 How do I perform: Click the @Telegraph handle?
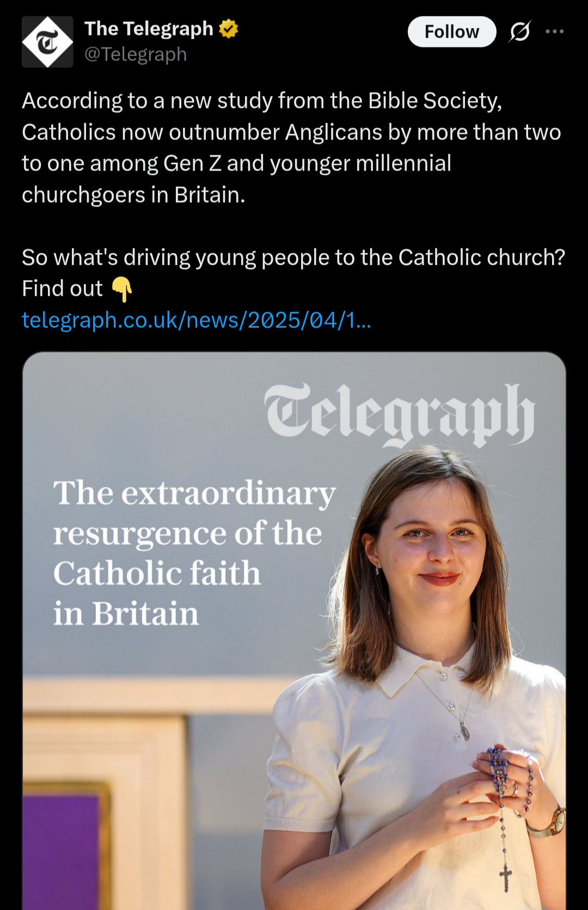(x=136, y=54)
